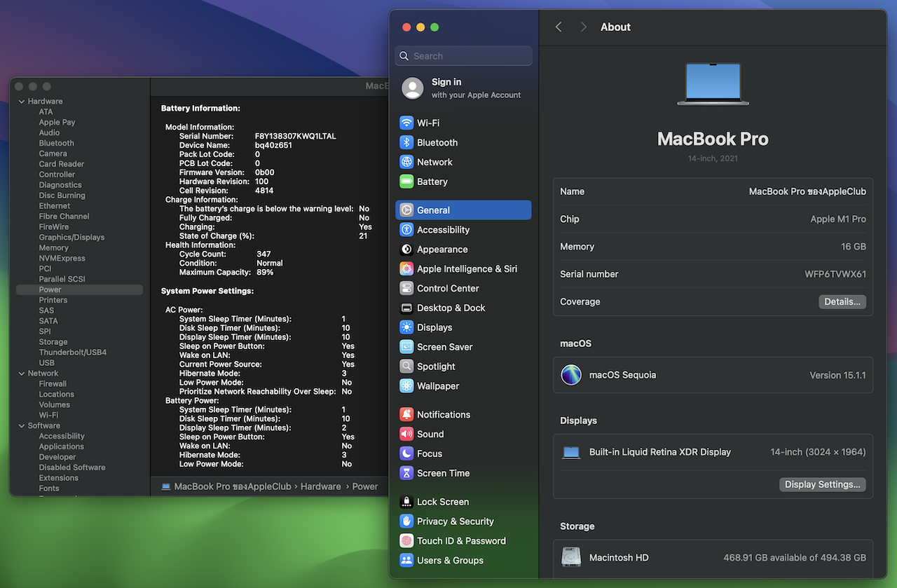Select Extensions in System Information

[59, 479]
